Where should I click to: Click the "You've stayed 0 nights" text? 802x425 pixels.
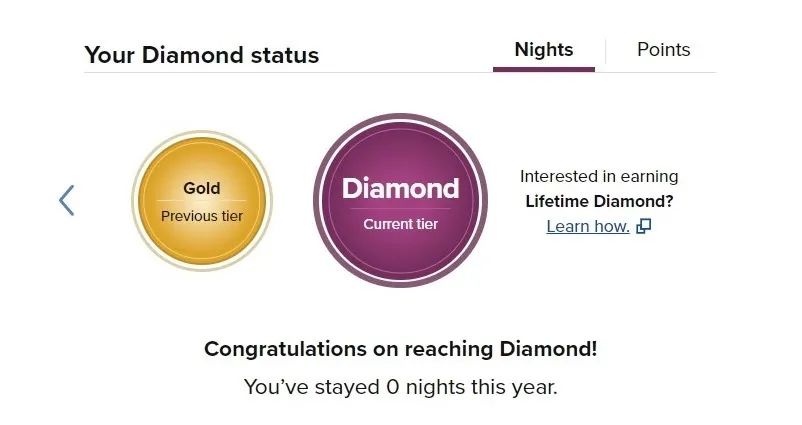point(401,386)
